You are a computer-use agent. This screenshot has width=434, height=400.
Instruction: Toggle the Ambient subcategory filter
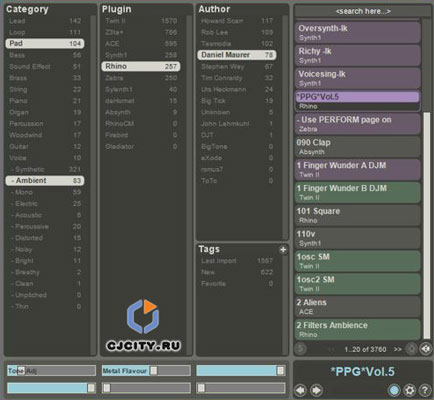click(x=45, y=181)
